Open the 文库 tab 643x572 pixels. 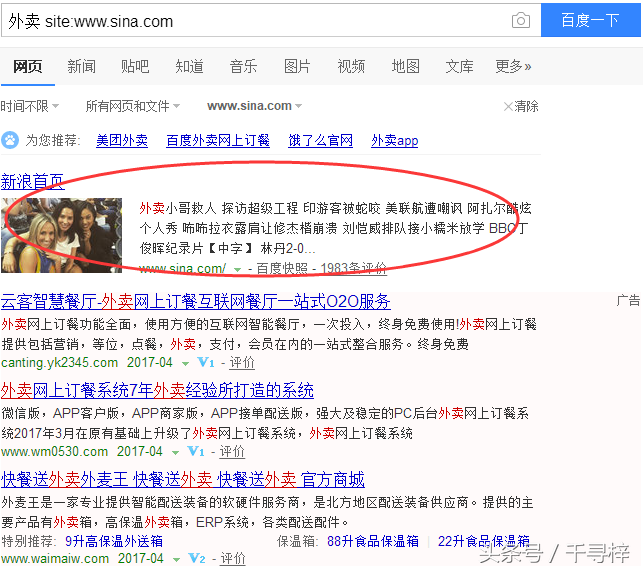tap(459, 66)
